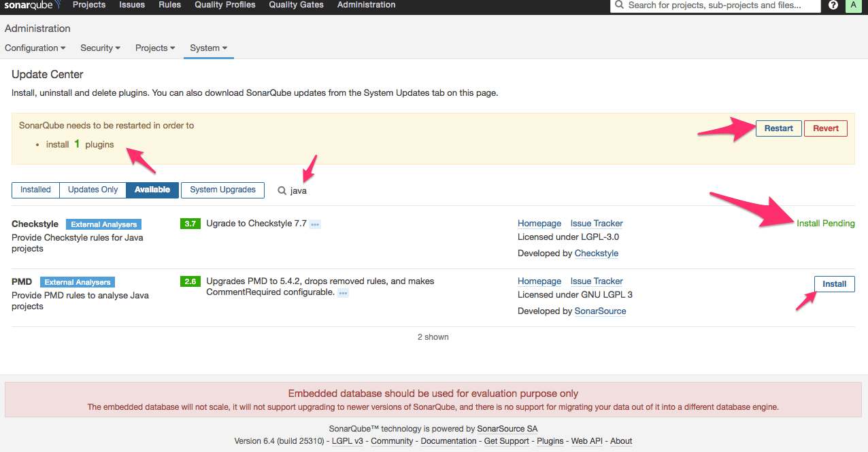The image size is (868, 452).
Task: Open the SonarSource developer link for PMD
Action: (x=601, y=311)
